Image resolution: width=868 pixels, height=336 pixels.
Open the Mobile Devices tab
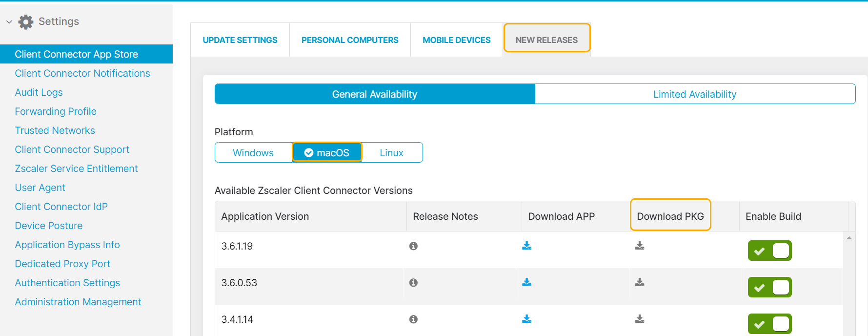pos(457,40)
